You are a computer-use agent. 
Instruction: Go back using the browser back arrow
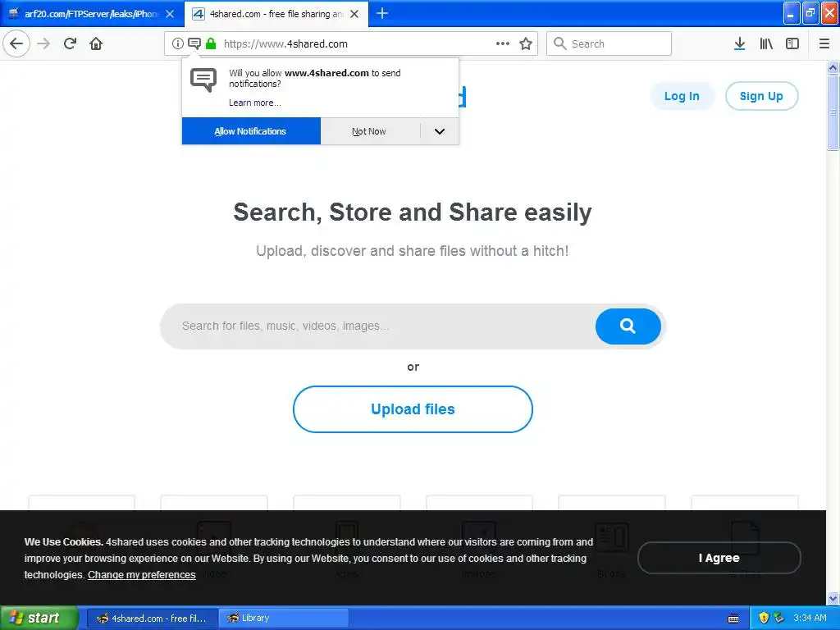tap(16, 43)
